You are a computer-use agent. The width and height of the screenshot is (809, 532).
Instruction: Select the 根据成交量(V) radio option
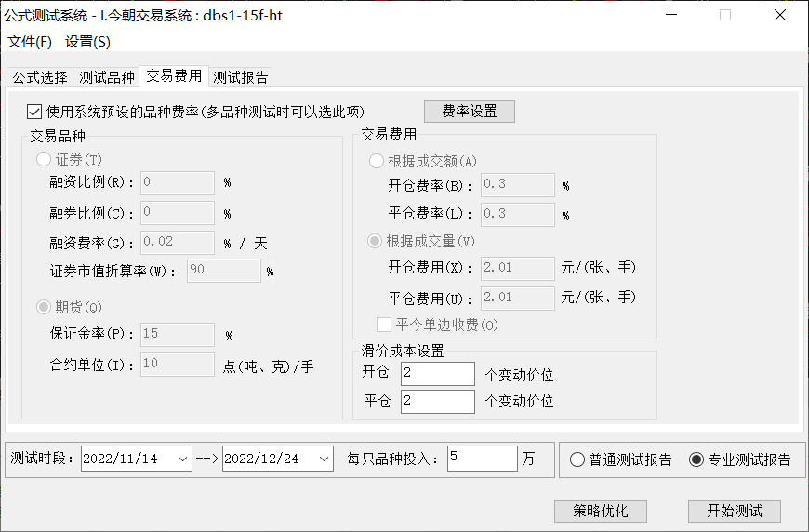tap(375, 241)
